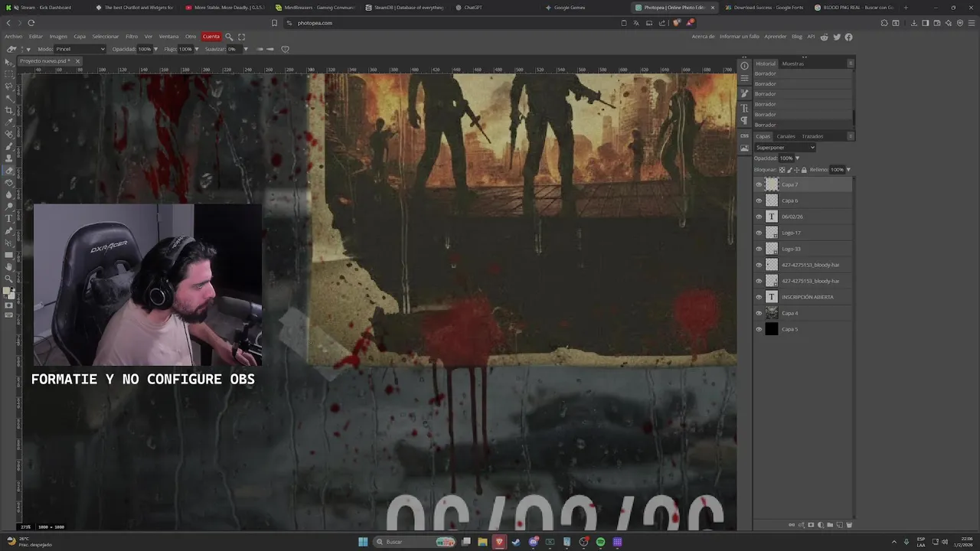Select the Paint Bucket tool
The image size is (980, 551).
pos(9,182)
